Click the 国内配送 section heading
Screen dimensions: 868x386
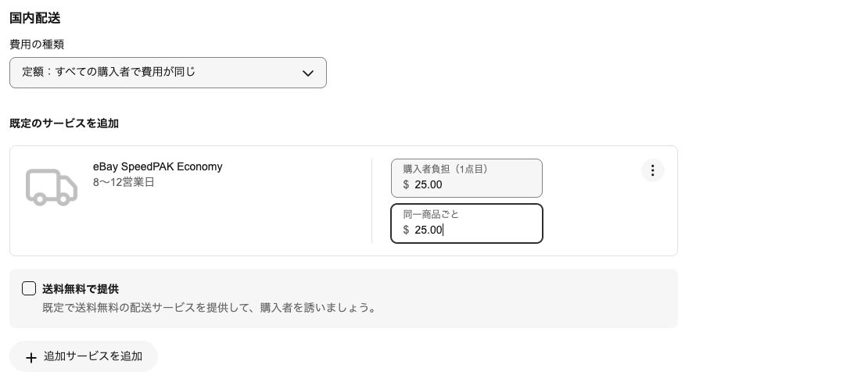pyautogui.click(x=35, y=18)
